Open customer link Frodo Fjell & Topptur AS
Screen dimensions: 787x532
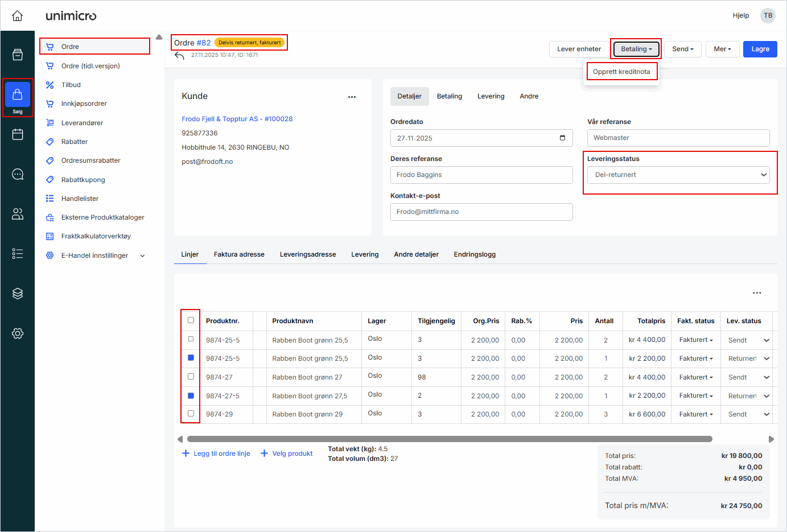click(237, 119)
